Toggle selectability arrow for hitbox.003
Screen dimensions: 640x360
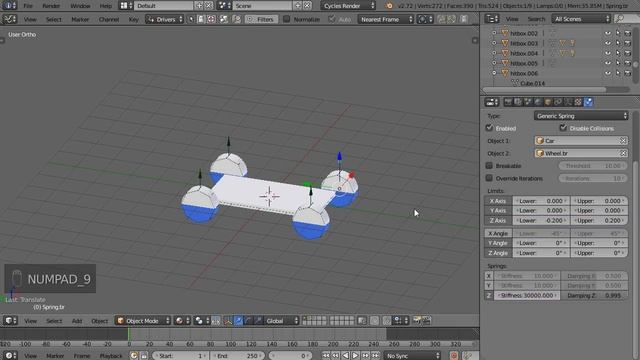[618, 43]
